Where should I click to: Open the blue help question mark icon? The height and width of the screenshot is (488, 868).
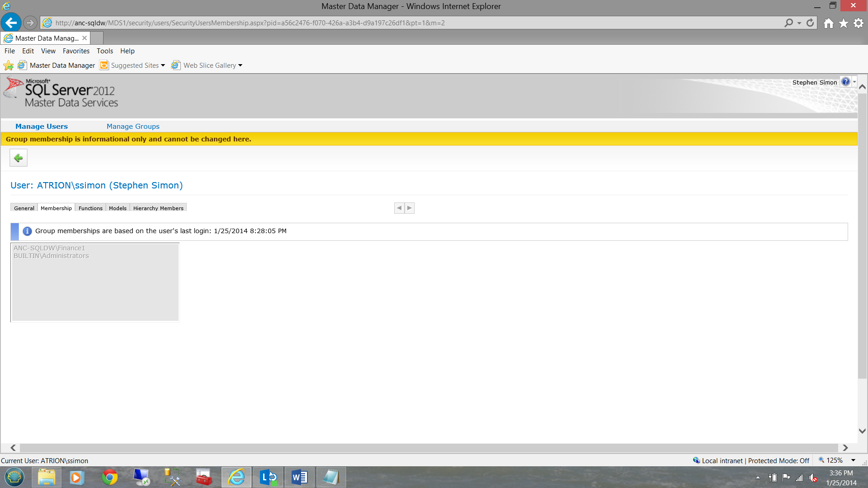coord(845,82)
